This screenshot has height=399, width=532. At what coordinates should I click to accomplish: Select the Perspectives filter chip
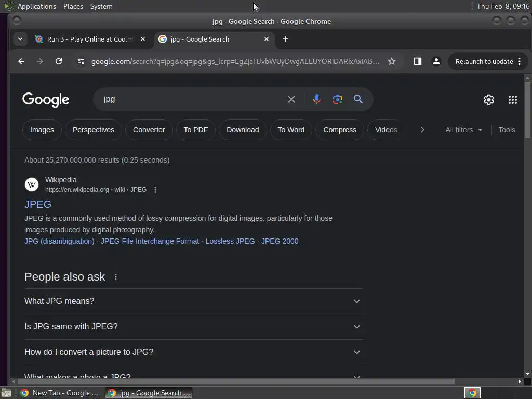[94, 130]
